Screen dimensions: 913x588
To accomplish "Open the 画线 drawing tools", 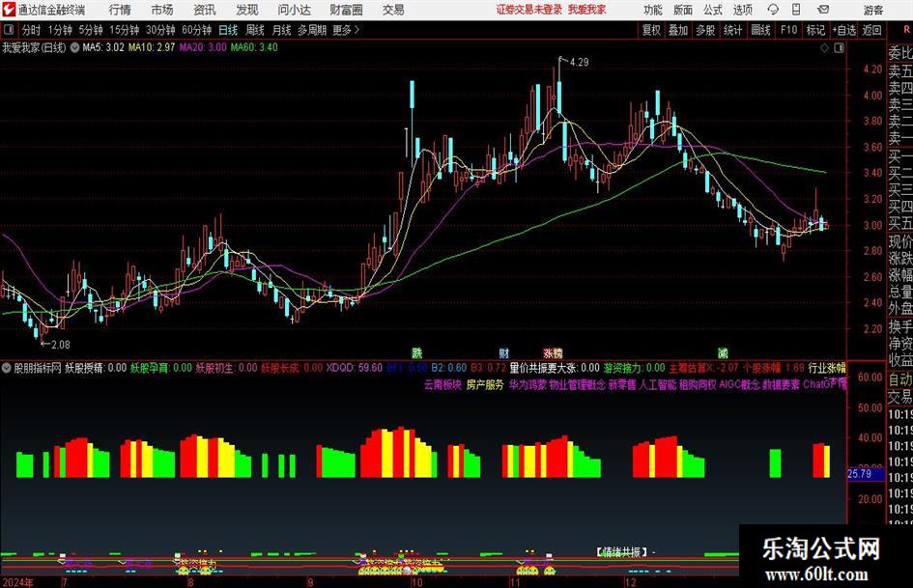I will [760, 30].
